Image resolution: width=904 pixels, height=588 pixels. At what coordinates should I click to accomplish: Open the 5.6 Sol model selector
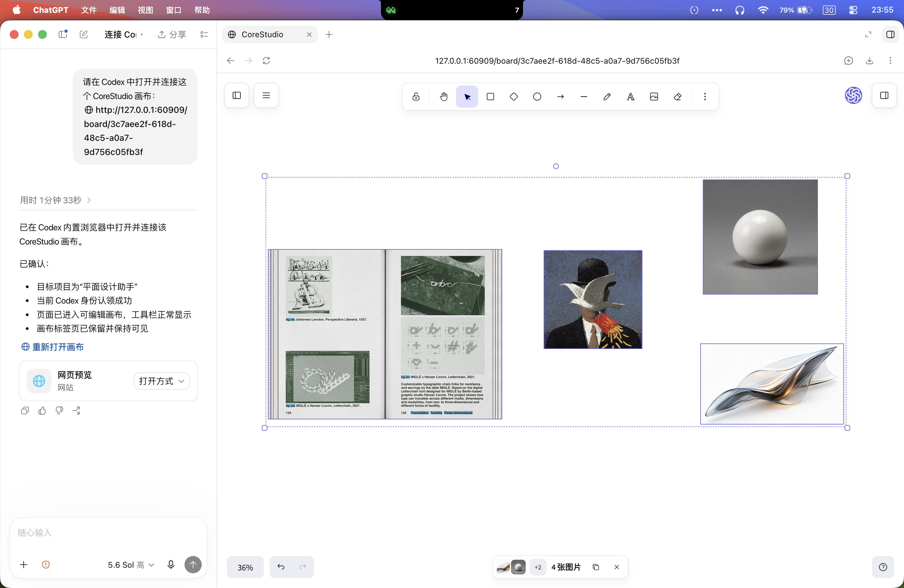click(131, 565)
